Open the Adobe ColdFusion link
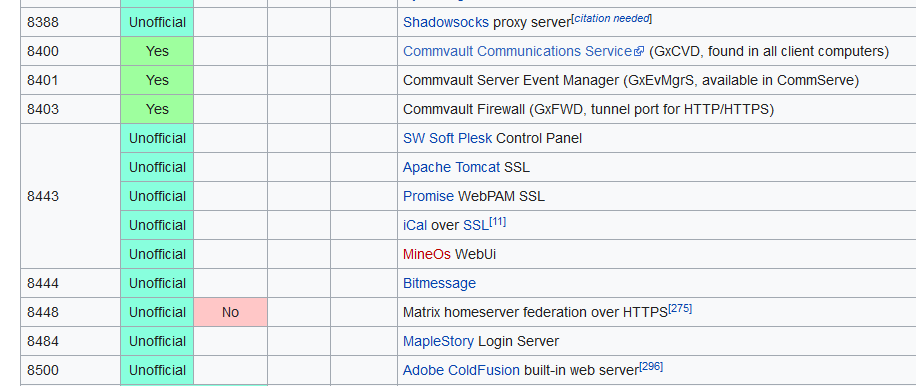The height and width of the screenshot is (386, 916). (x=461, y=370)
